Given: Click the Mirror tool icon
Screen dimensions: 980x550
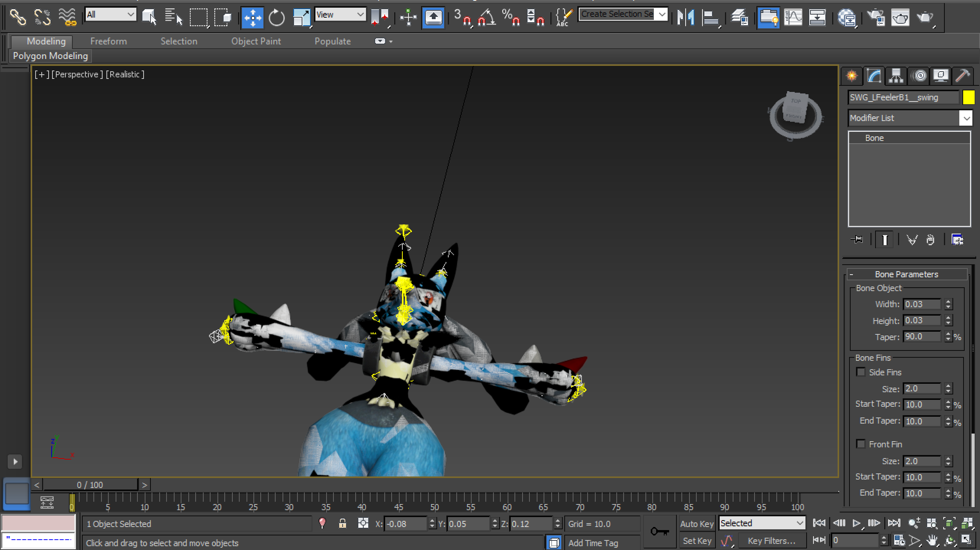Looking at the screenshot, I should pos(686,17).
